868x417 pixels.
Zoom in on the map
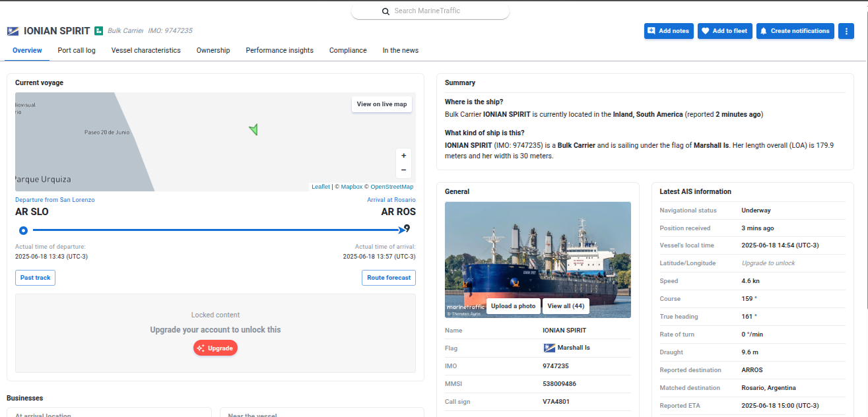(x=403, y=156)
